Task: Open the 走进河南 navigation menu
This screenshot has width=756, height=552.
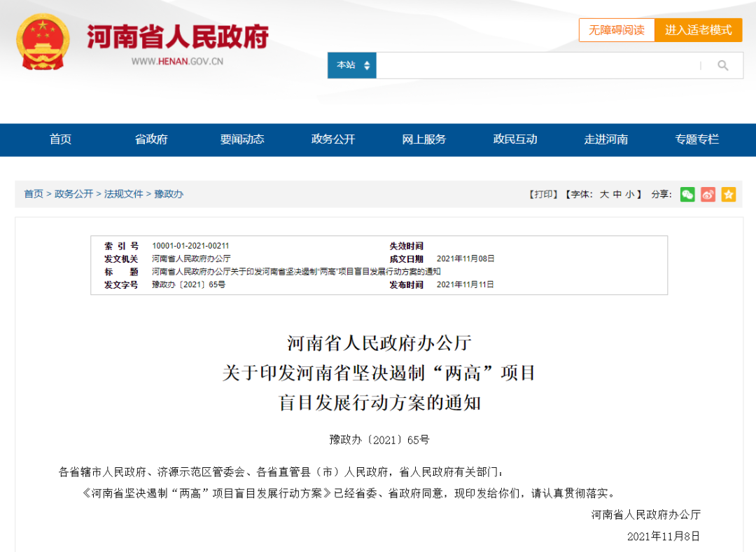Action: coord(605,139)
